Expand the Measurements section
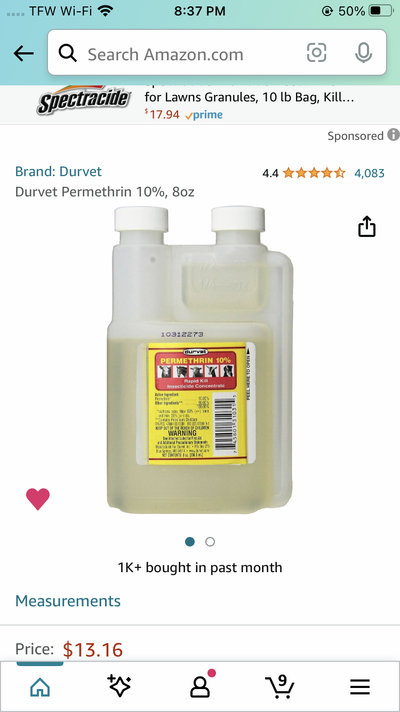The width and height of the screenshot is (400, 712). [x=68, y=601]
